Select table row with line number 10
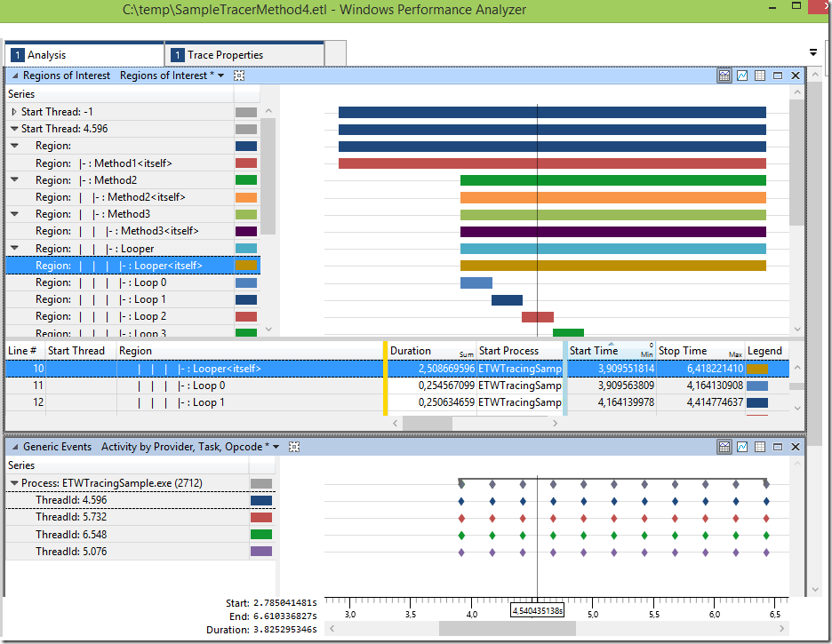Viewport: 832px width, 644px height. pyautogui.click(x=397, y=369)
